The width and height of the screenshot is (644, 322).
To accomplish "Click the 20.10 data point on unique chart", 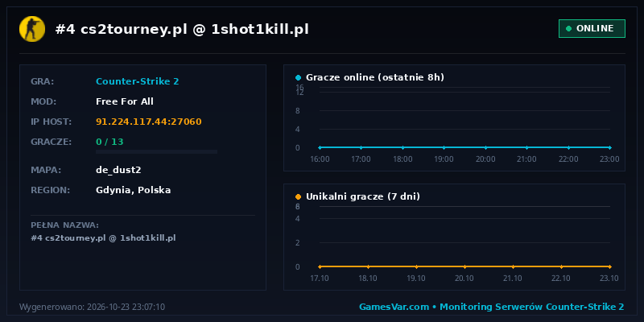I will click(464, 266).
